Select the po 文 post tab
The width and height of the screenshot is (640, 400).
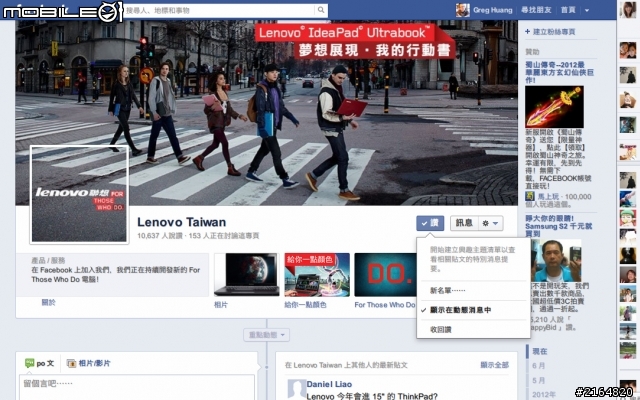point(40,363)
